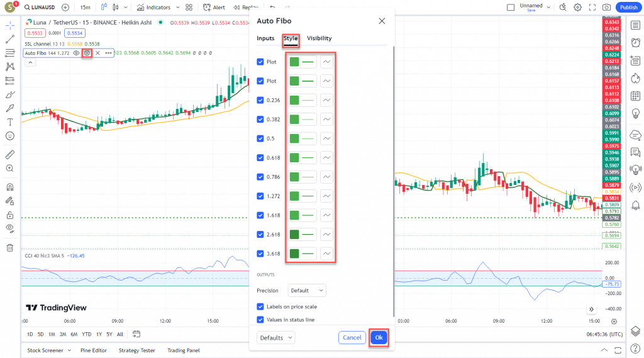The width and height of the screenshot is (644, 358).
Task: Open chart settings gear in top bar
Action: click(x=577, y=8)
